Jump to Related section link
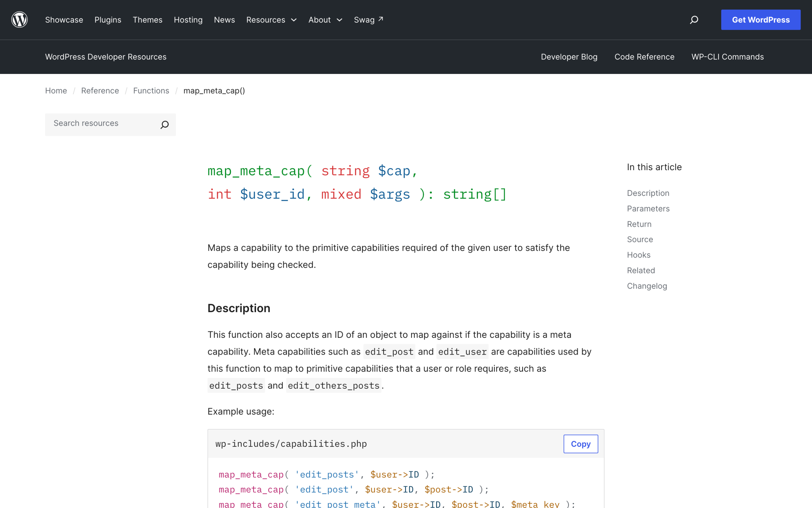 pyautogui.click(x=641, y=271)
